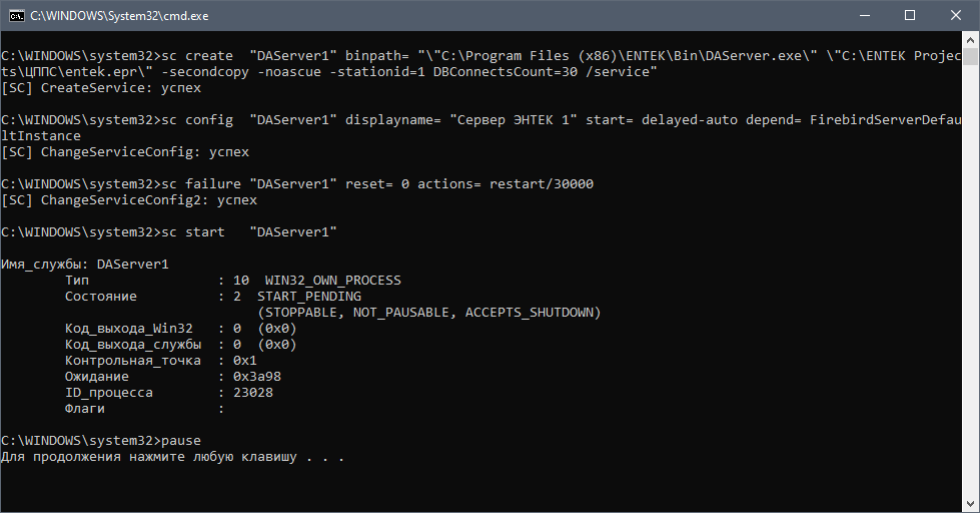Maximize the command prompt window
The image size is (980, 513).
910,15
